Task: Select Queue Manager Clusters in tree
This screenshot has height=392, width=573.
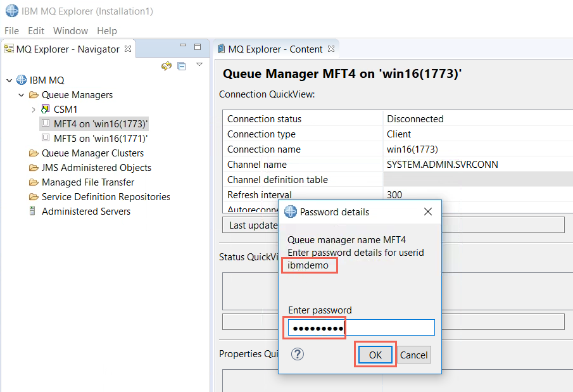Action: tap(93, 153)
